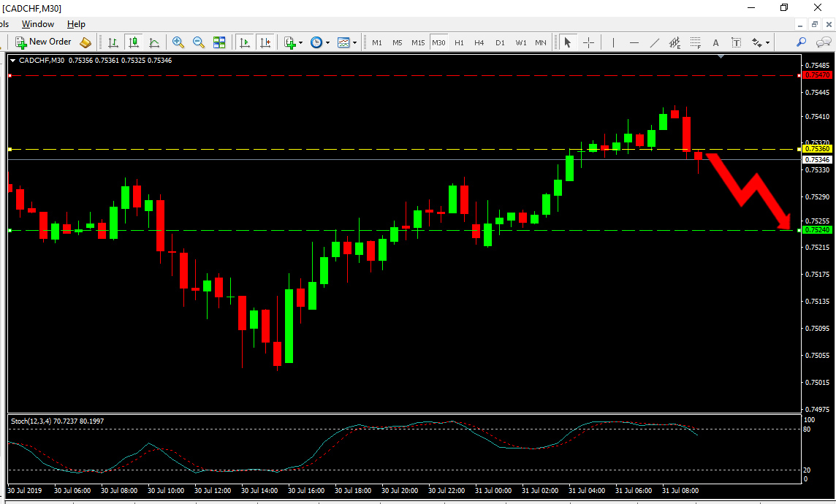This screenshot has height=504, width=836.
Task: Select the M5 timeframe
Action: 398,42
